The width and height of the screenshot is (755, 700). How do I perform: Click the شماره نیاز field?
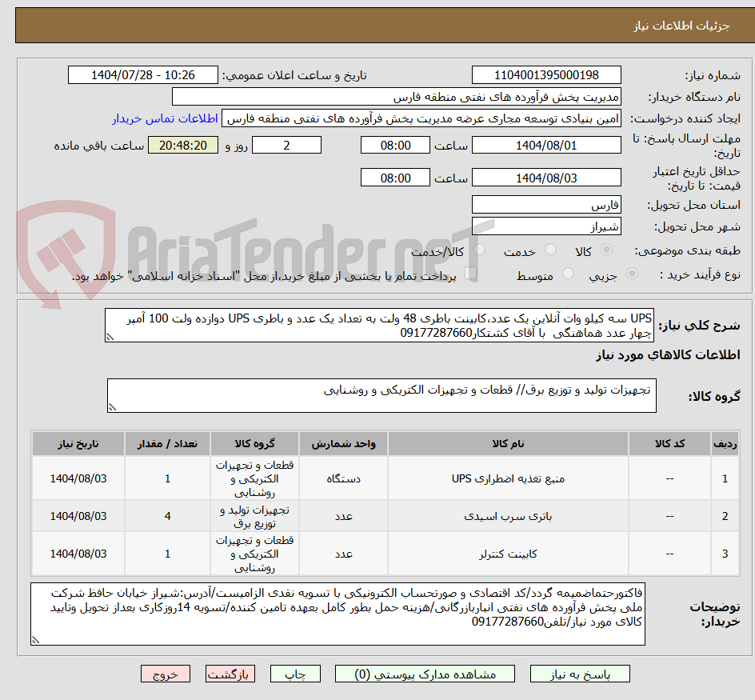point(546,74)
